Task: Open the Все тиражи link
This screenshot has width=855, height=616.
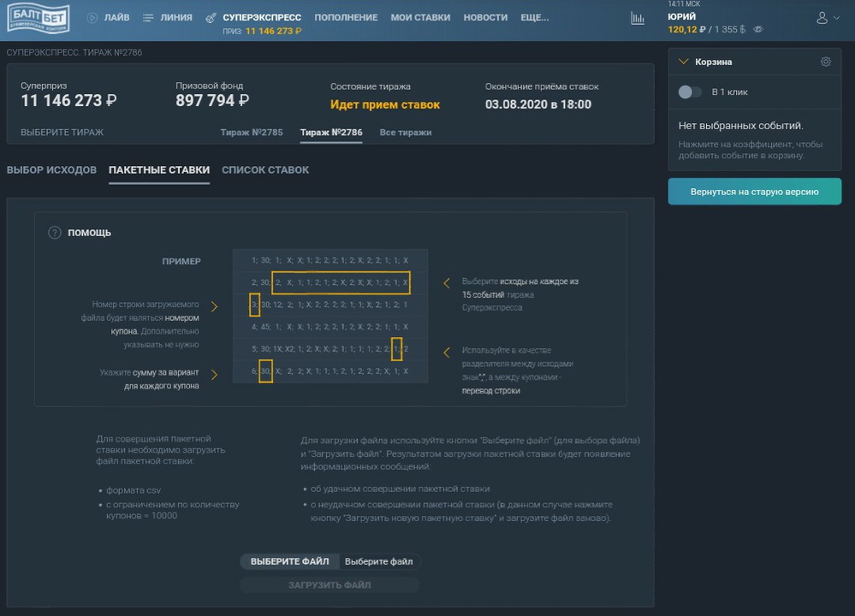Action: (405, 133)
